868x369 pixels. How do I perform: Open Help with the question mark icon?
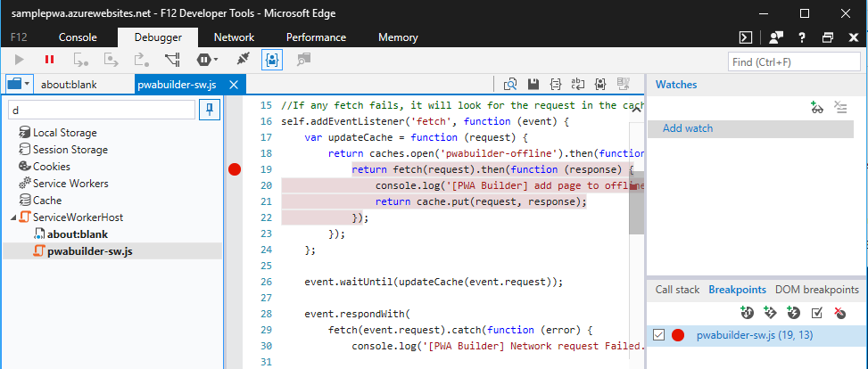[x=802, y=37]
